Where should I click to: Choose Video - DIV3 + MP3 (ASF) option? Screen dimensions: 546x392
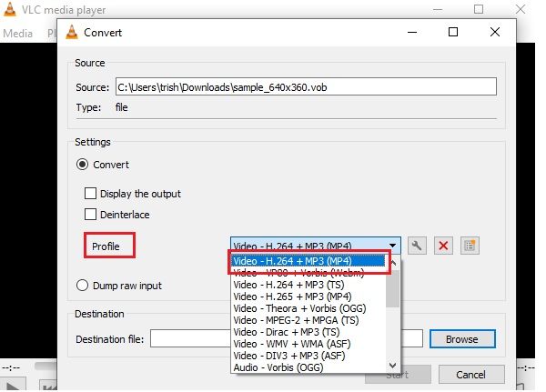[x=308, y=356]
